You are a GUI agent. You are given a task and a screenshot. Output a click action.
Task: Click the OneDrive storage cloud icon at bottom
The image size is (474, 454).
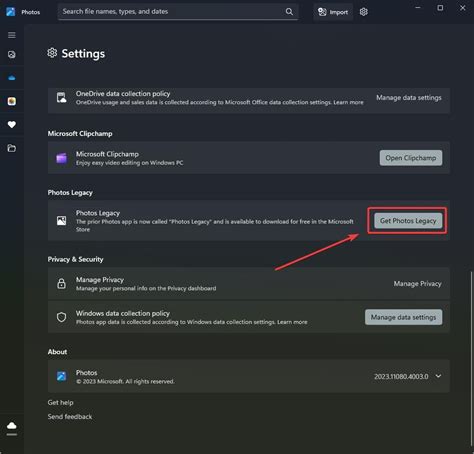tap(12, 426)
